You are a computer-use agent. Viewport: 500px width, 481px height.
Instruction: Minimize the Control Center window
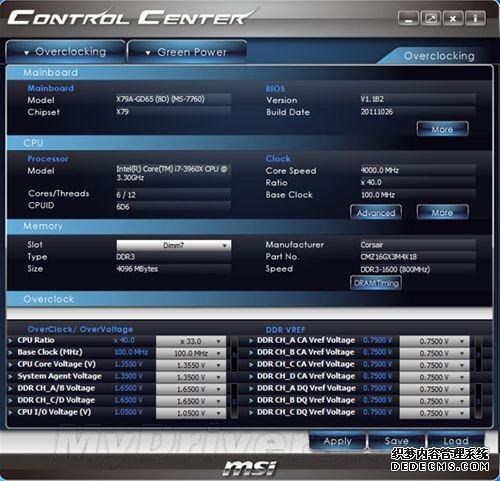pos(408,18)
